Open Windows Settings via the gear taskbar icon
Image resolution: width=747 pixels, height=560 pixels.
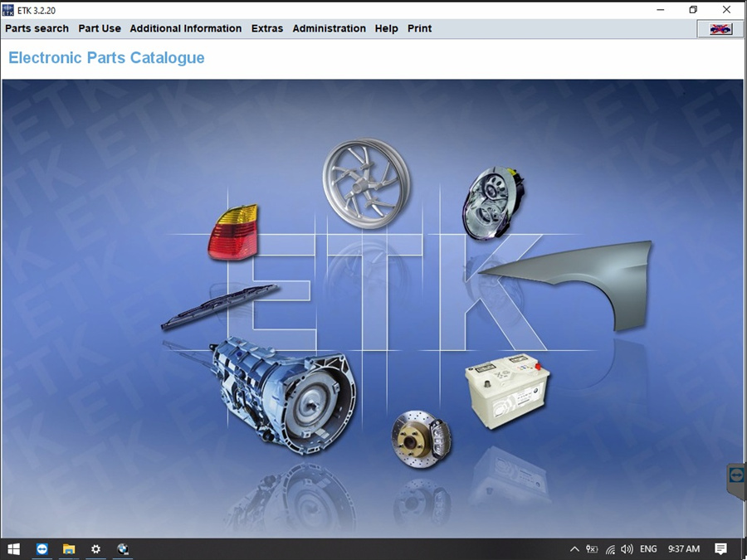[x=96, y=549]
